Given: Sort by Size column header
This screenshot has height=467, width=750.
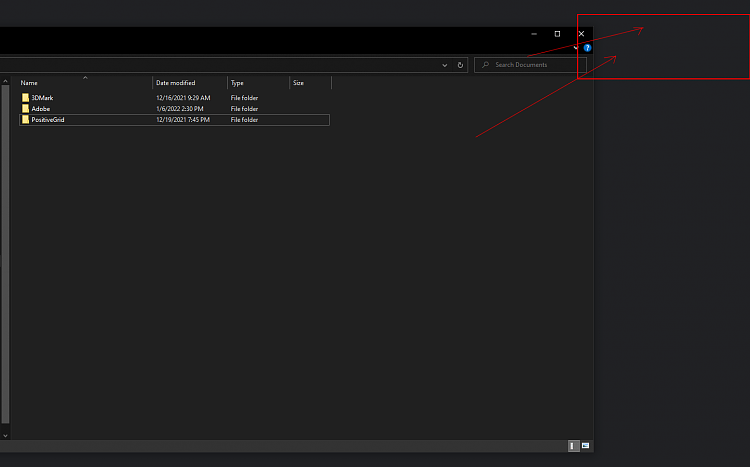Looking at the screenshot, I should tap(298, 83).
